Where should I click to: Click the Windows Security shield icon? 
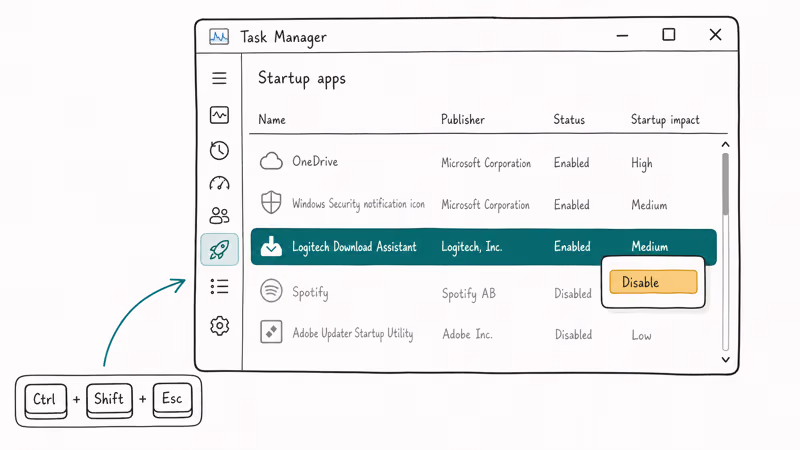coord(271,203)
